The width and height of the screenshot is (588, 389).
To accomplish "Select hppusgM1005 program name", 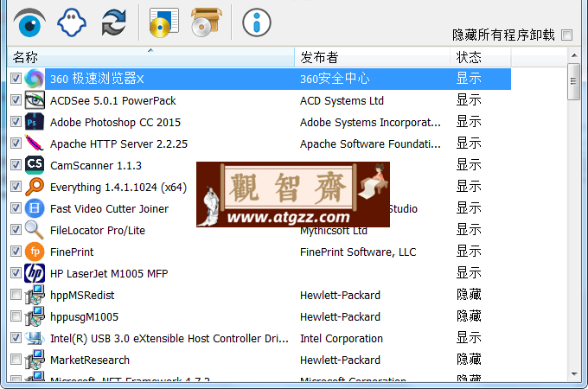I will [x=84, y=317].
